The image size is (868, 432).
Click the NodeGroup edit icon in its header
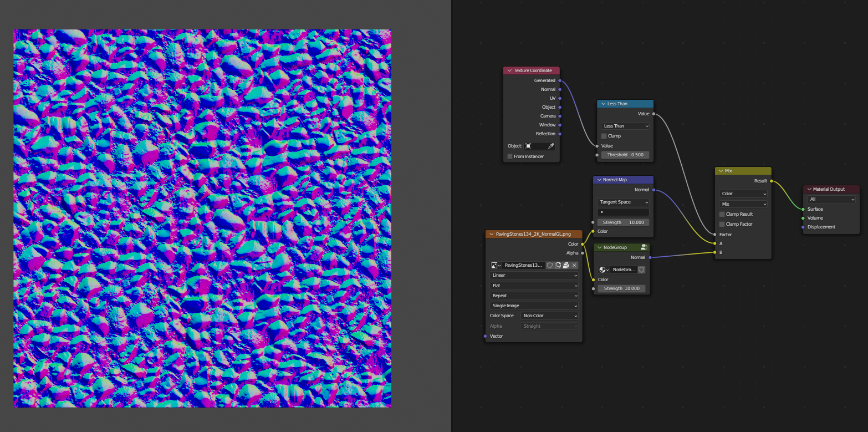644,247
